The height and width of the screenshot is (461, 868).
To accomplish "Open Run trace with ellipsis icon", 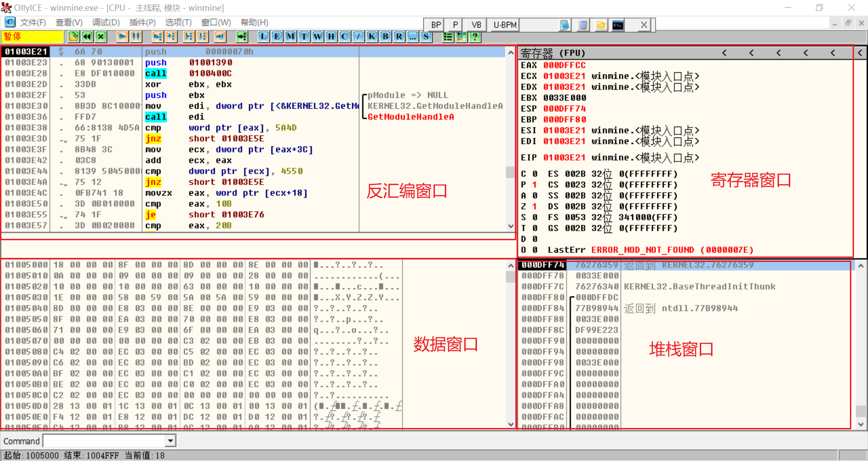I will coord(413,37).
